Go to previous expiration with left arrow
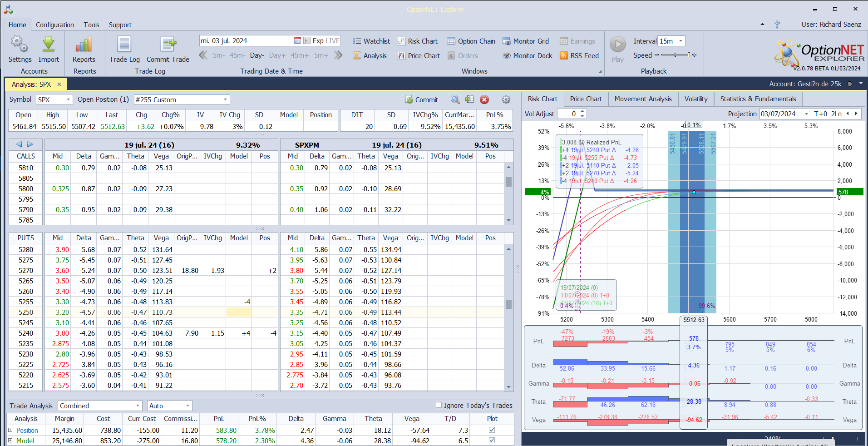Screen dimensions: 868x446 pos(19,144)
